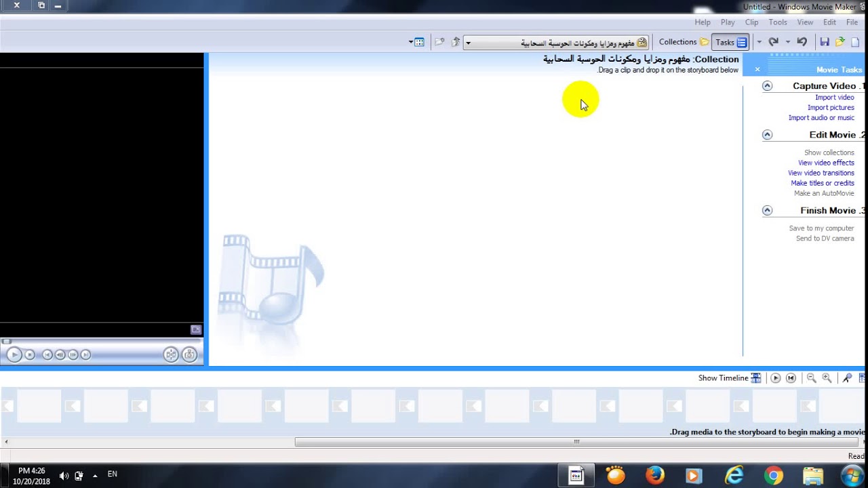
Task: Click the Show collections task text
Action: pyautogui.click(x=829, y=152)
